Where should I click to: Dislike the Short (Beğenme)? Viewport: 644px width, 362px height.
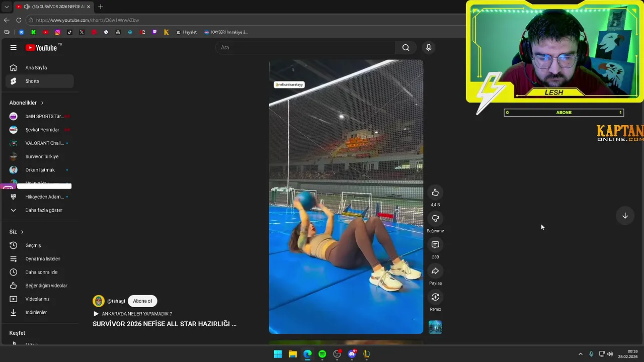435,219
